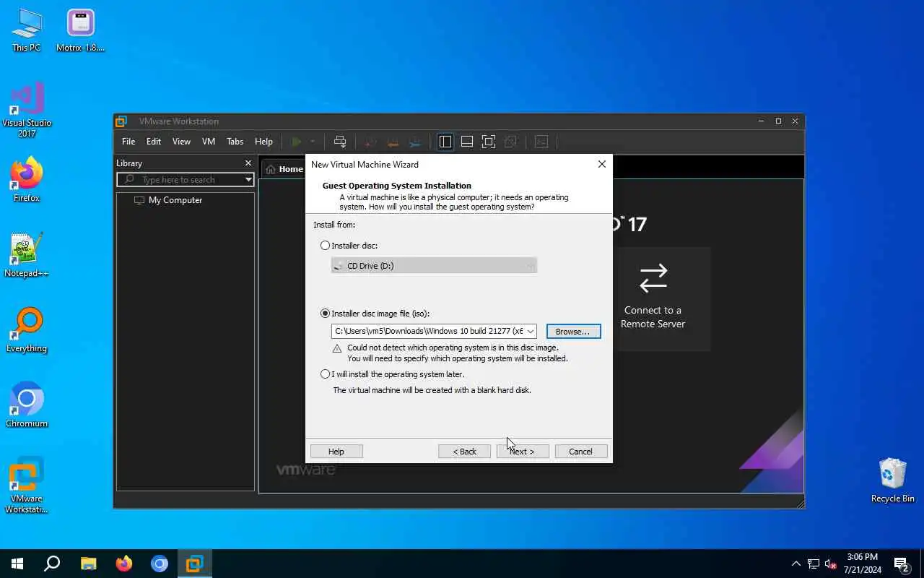Expand the ISO file path combo box
This screenshot has width=924, height=578.
pyautogui.click(x=531, y=332)
